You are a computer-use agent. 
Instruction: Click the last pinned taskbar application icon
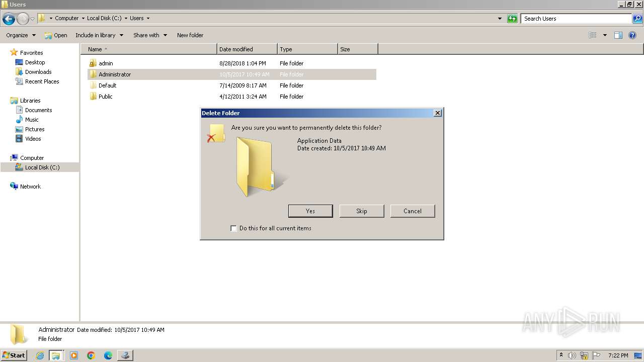tap(125, 355)
